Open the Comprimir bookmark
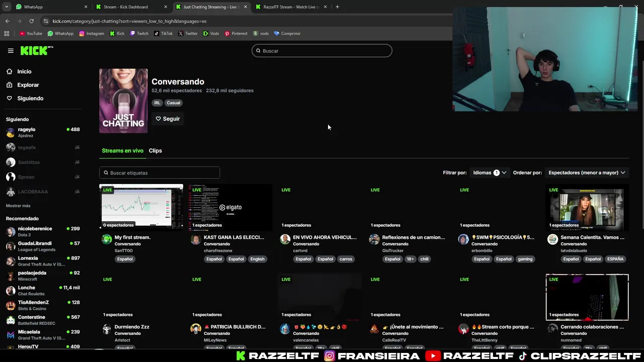 (x=287, y=34)
